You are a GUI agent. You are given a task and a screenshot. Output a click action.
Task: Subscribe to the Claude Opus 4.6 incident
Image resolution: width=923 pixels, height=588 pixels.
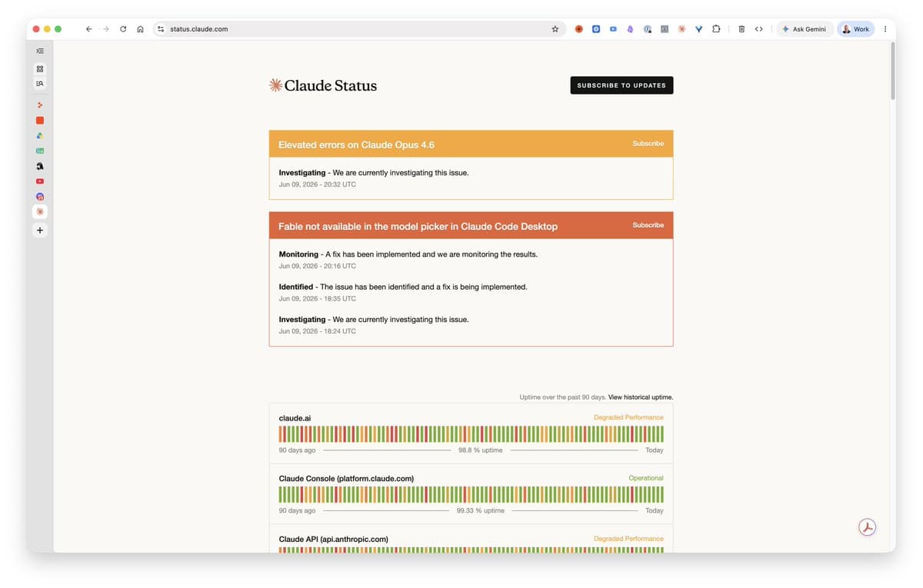tap(648, 144)
